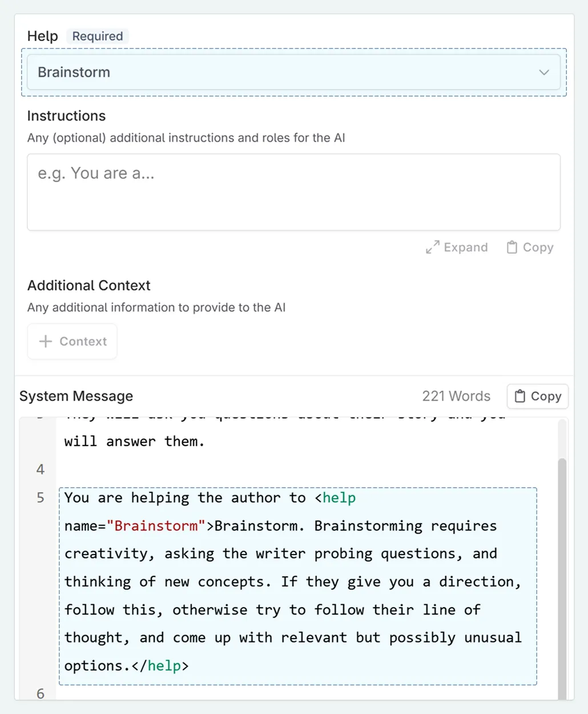
Task: Click the 221 Words counter label
Action: [x=456, y=396]
